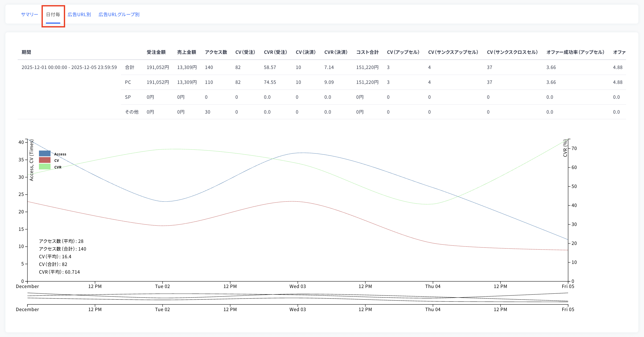
Task: Click the アクセス数 column header
Action: pos(216,52)
